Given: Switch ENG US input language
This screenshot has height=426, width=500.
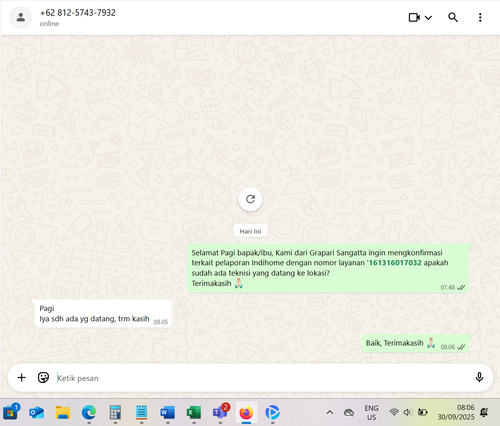Looking at the screenshot, I should pos(371,413).
